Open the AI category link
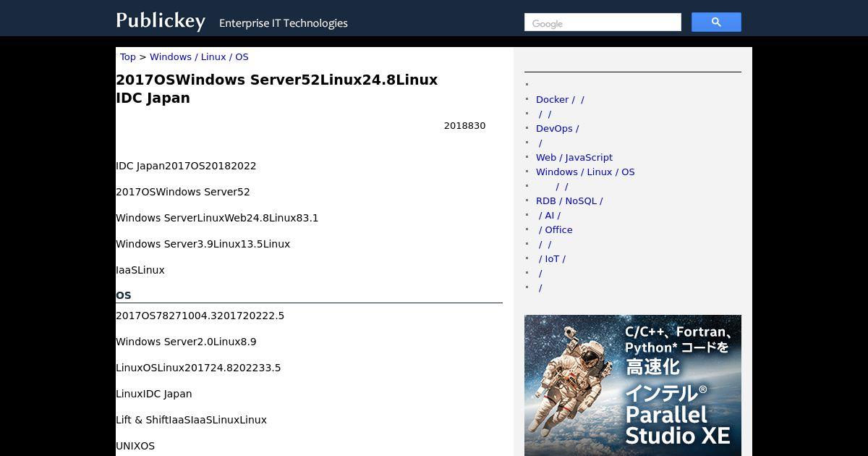The image size is (868, 456). (549, 216)
